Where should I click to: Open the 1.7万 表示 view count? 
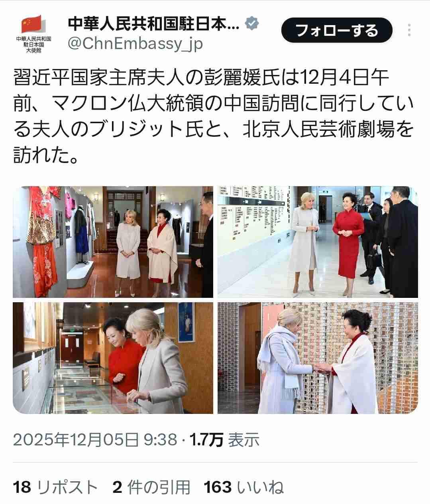point(224,440)
